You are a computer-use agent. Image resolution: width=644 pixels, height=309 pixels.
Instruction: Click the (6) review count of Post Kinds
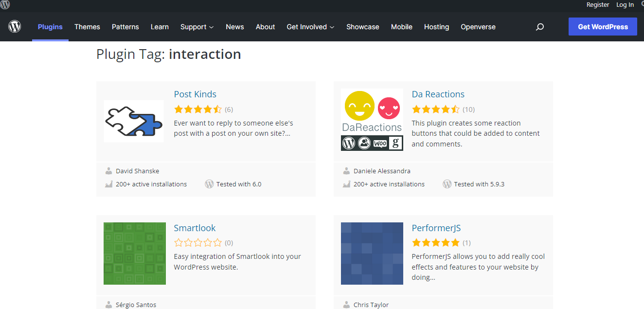(x=229, y=109)
